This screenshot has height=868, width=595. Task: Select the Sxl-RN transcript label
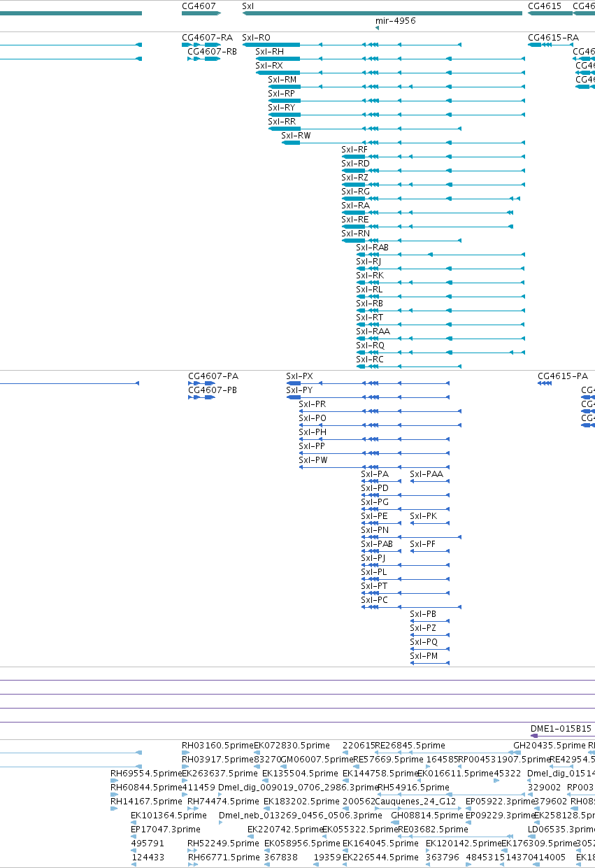click(x=355, y=234)
